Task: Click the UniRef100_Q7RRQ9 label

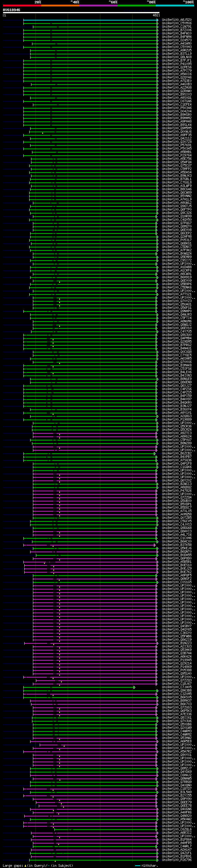Action: tap(177, 782)
